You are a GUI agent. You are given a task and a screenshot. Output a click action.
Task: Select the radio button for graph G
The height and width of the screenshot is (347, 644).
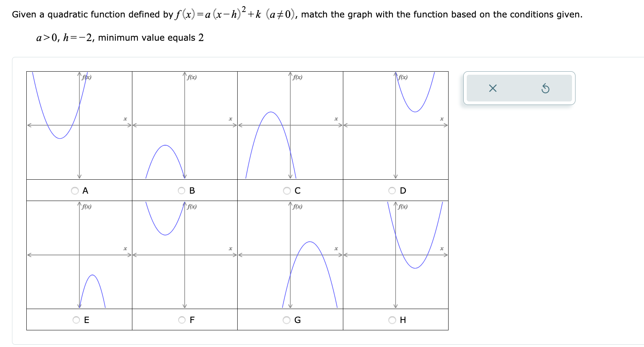286,320
